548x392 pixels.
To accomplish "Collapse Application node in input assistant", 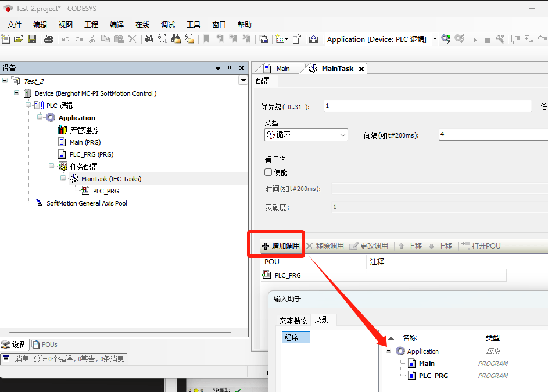I will (389, 351).
